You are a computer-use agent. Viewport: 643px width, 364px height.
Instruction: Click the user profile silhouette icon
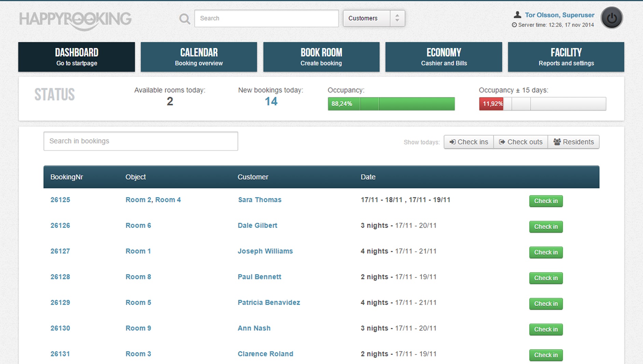[x=517, y=15]
